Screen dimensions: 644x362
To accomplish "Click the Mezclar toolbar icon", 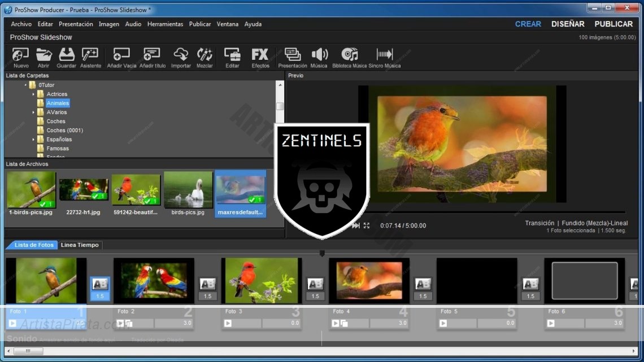I will tap(204, 58).
